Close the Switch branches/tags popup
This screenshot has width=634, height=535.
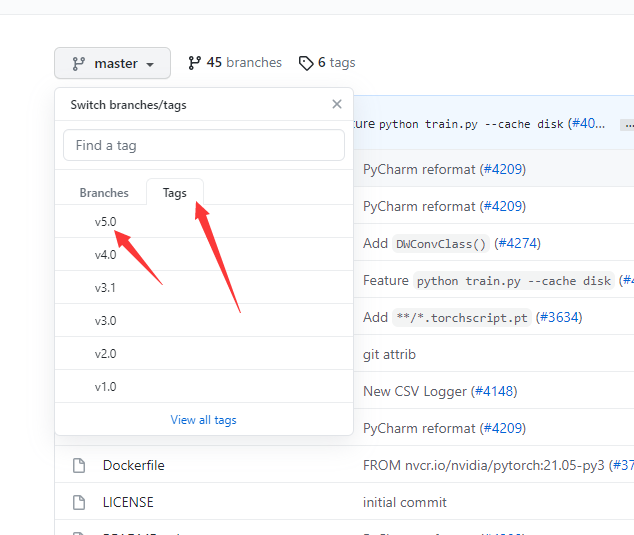pyautogui.click(x=337, y=104)
